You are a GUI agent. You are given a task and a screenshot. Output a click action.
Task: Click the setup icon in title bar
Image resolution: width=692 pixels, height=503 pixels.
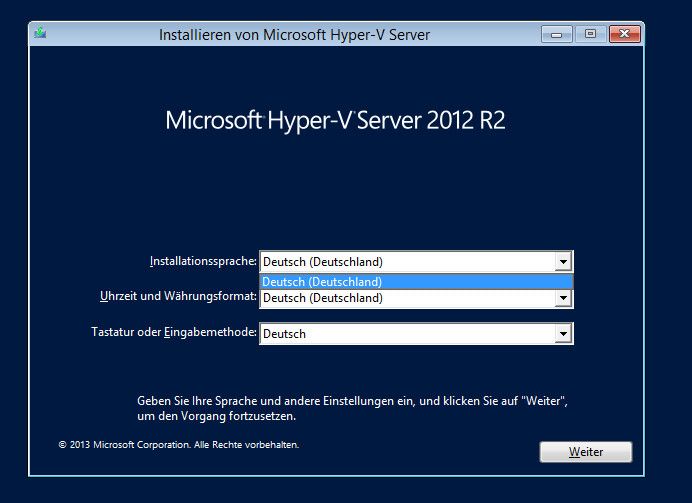pyautogui.click(x=40, y=33)
